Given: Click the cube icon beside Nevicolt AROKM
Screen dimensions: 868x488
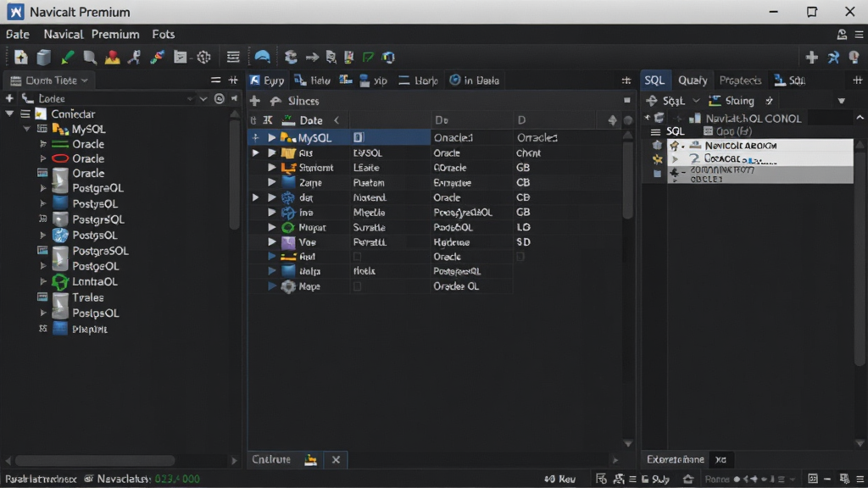Looking at the screenshot, I should (x=657, y=145).
